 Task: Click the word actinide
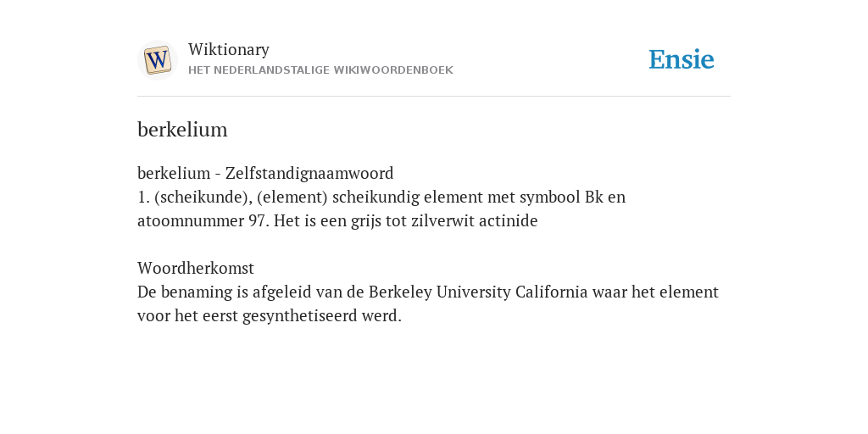tap(509, 221)
